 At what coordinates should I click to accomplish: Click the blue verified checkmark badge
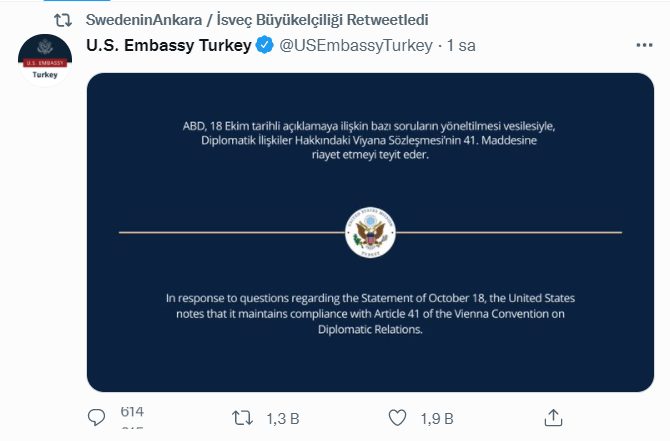(264, 45)
